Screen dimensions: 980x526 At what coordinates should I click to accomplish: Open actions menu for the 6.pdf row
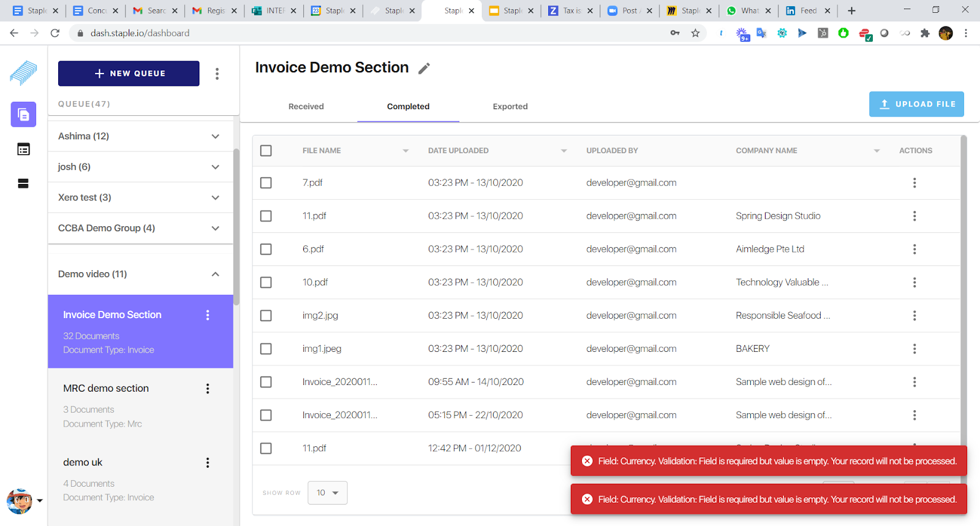914,249
